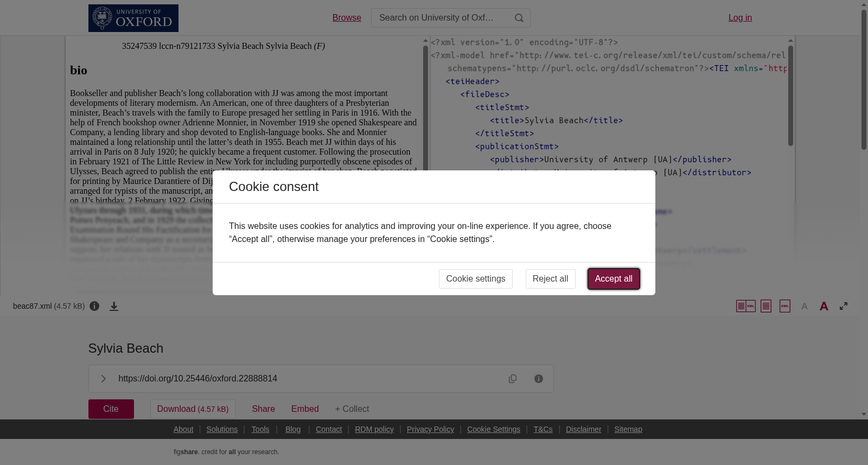Click the xml version declaration line
This screenshot has height=465, width=868.
(525, 42)
